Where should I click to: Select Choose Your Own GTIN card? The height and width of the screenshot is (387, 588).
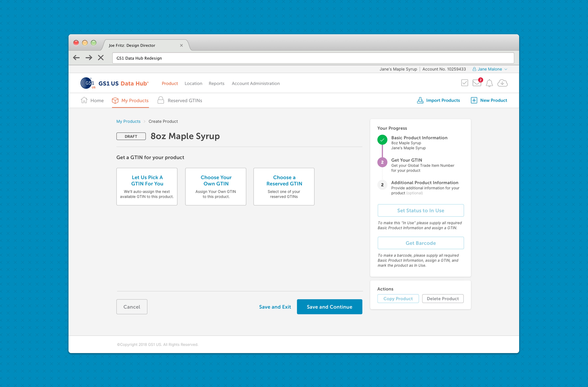click(x=216, y=186)
